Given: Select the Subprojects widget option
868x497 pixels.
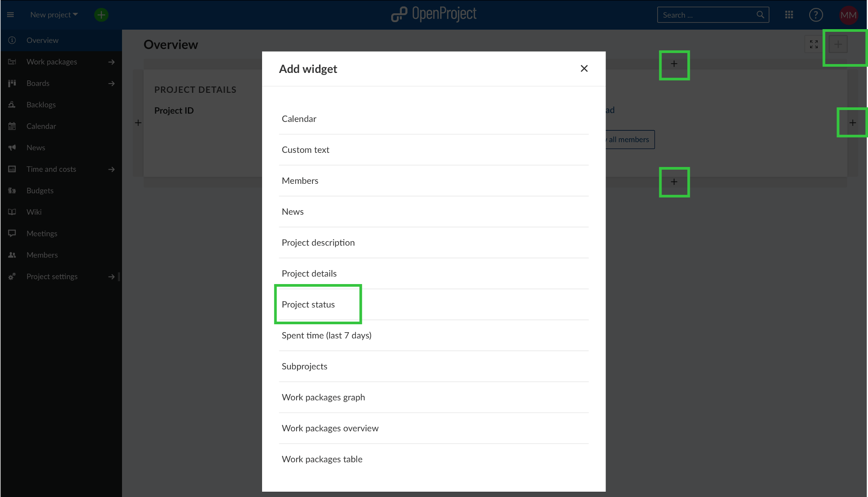Looking at the screenshot, I should click(304, 366).
